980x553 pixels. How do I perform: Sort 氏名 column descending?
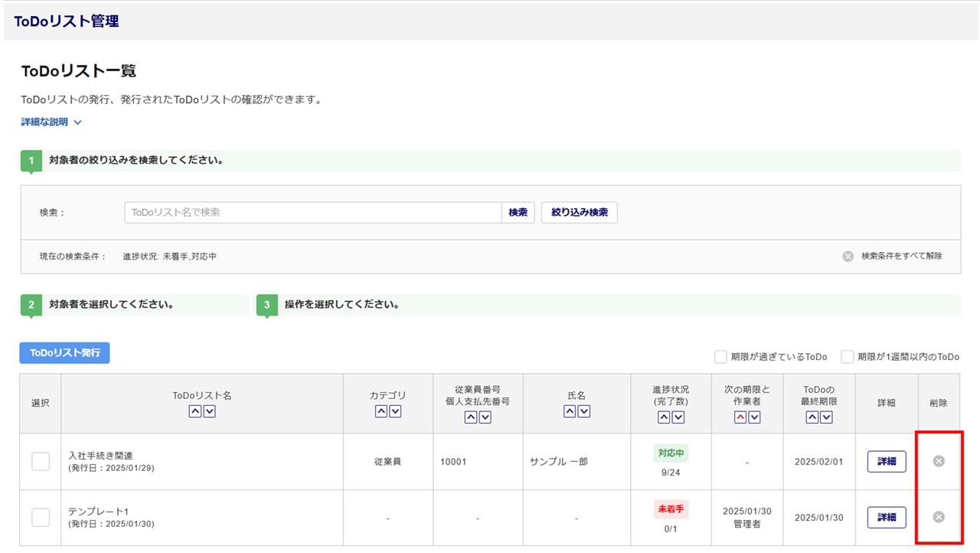(584, 412)
